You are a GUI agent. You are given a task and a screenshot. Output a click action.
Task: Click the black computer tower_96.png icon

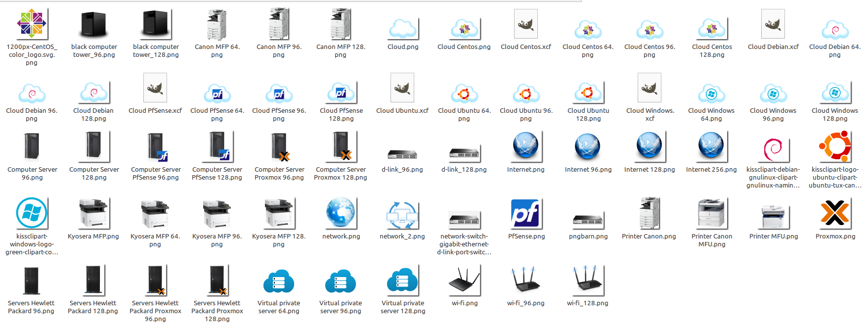click(94, 25)
